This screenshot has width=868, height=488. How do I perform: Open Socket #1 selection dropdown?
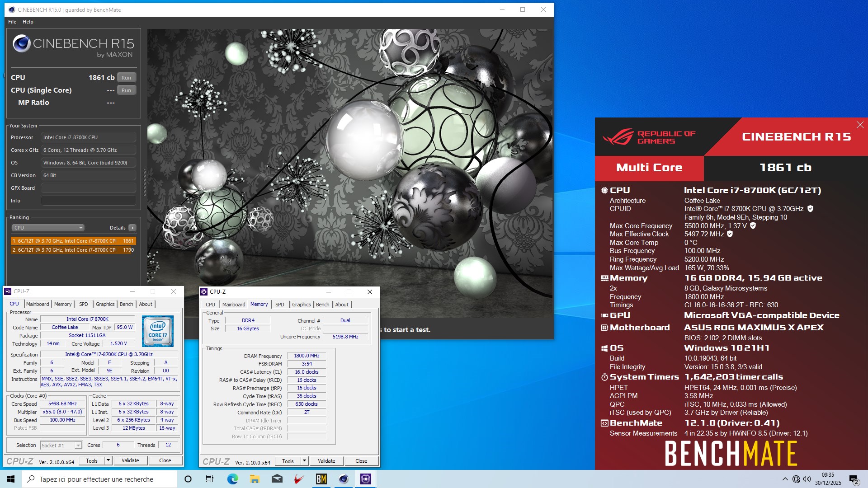click(61, 446)
